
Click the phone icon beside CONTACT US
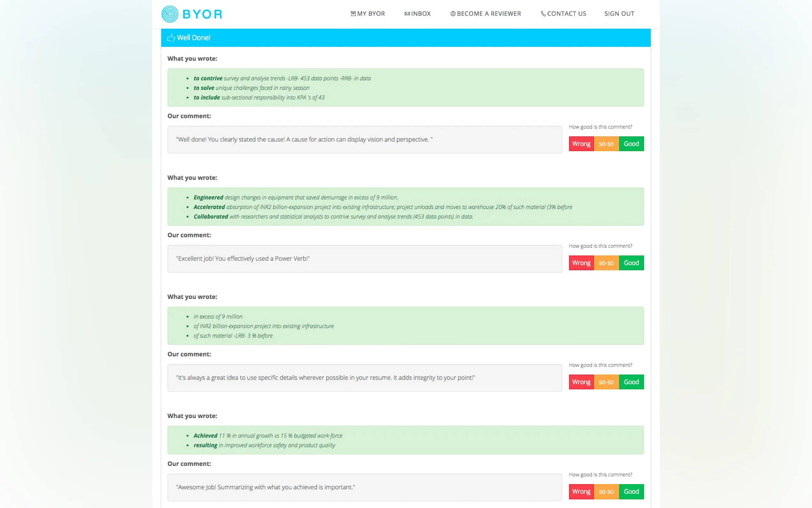(543, 14)
